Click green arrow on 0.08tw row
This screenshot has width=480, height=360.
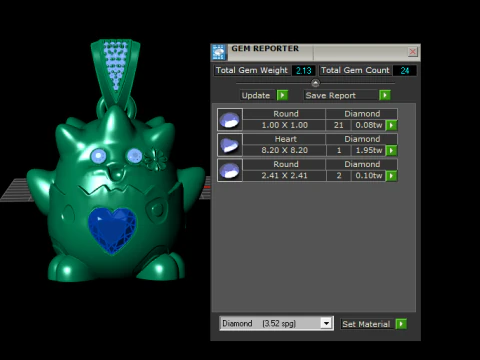tap(391, 125)
